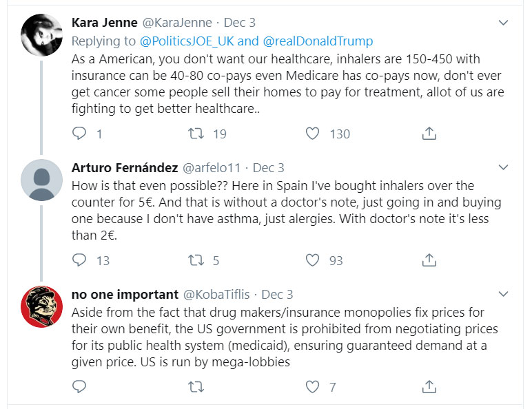Retweet Arturo Fernández's inhaler tweet
The image size is (532, 409).
pos(196,260)
